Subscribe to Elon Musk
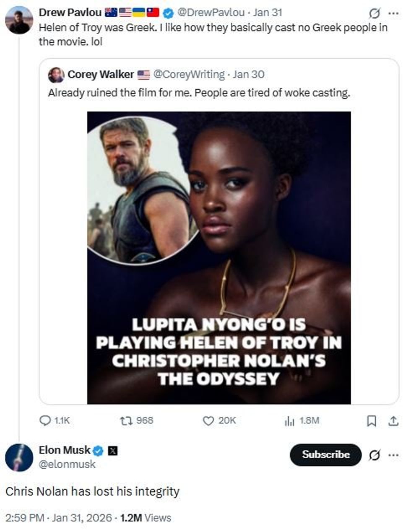The height and width of the screenshot is (532, 411). (325, 454)
